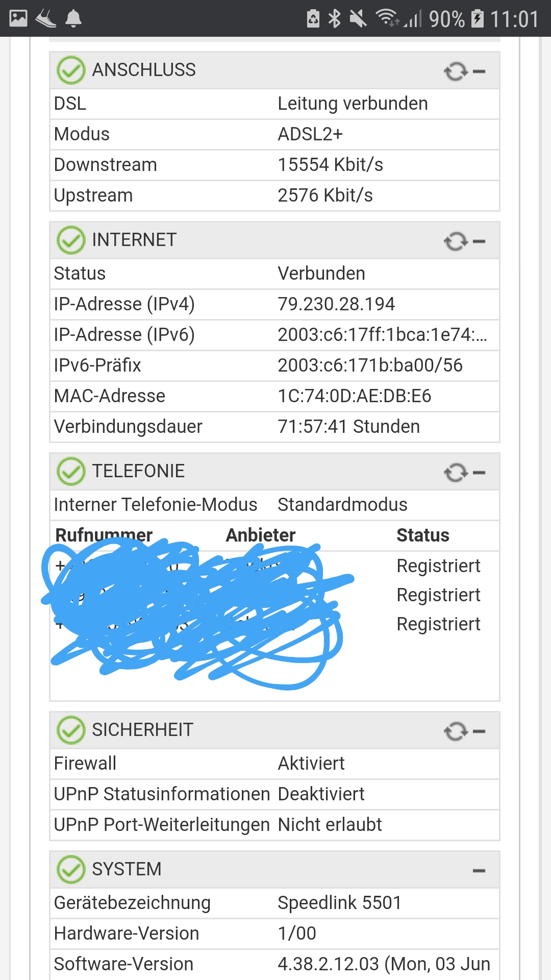Tap the notification bell in status bar
Image resolution: width=551 pixels, height=980 pixels.
tap(73, 19)
